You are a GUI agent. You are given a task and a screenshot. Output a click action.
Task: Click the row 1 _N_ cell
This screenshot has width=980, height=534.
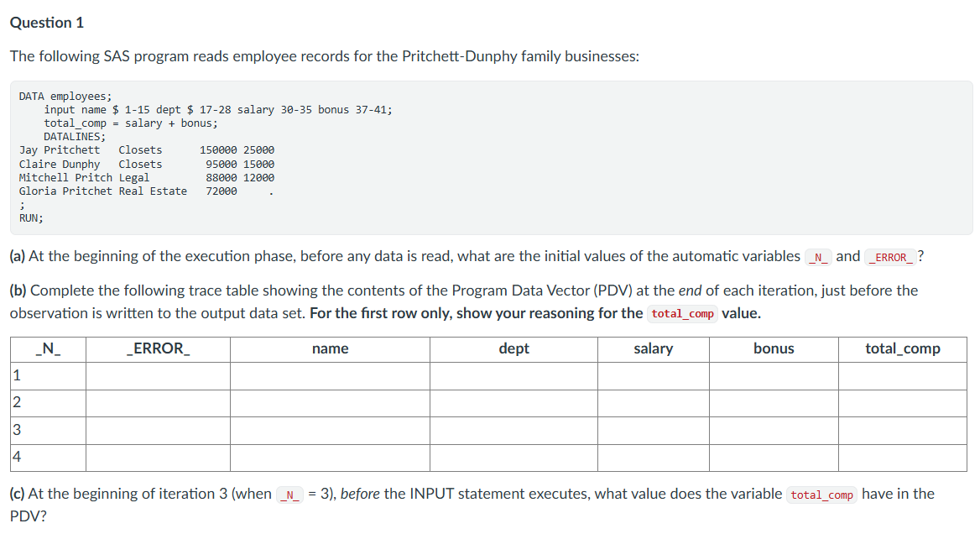pos(48,376)
